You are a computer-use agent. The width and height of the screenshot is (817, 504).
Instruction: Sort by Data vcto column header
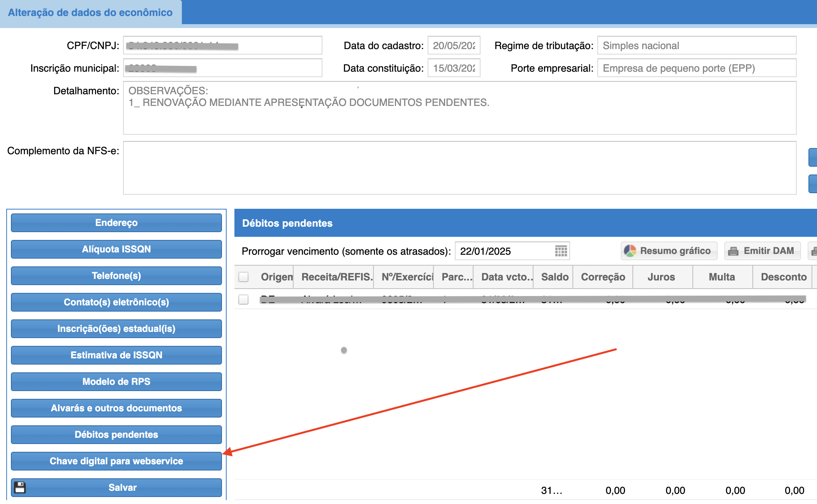[503, 277]
